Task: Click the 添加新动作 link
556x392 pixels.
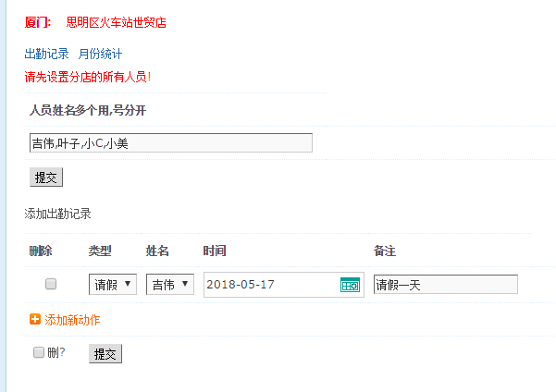Action: pyautogui.click(x=72, y=320)
